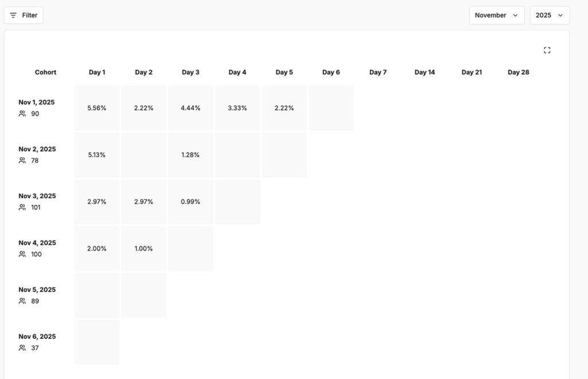588x379 pixels.
Task: Click the filter lines icon
Action: click(x=13, y=16)
